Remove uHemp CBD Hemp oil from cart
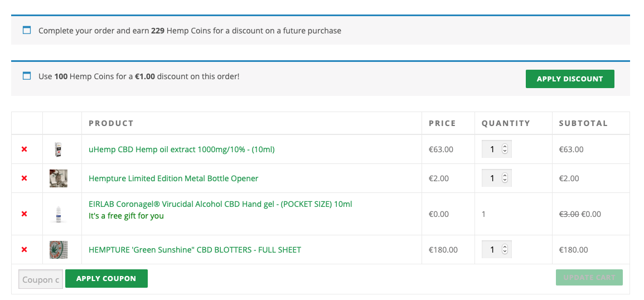This screenshot has width=644, height=300. pos(24,149)
